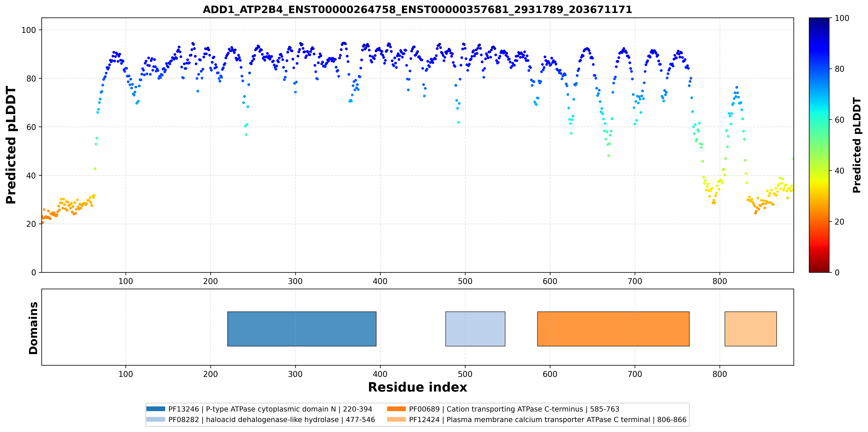Image resolution: width=868 pixels, height=432 pixels.
Task: Click the dark blue PF13246 legend swatch
Action: [156, 409]
